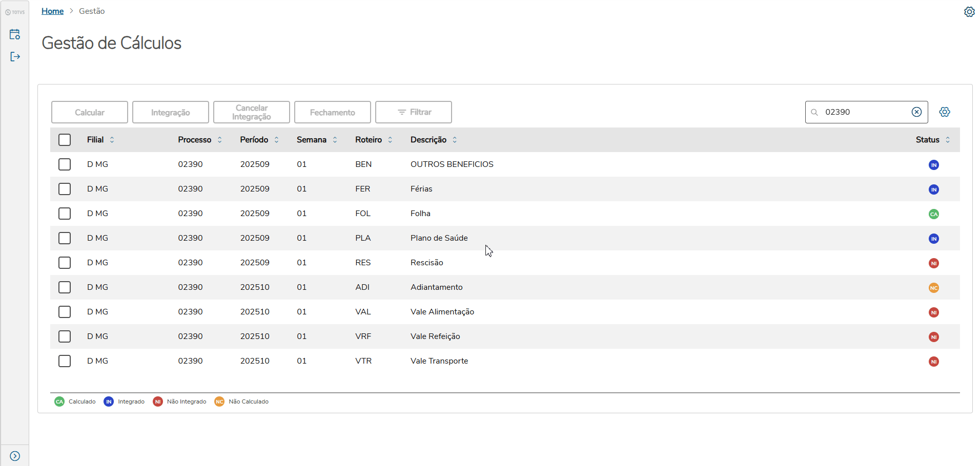This screenshot has width=980, height=466.
Task: Clear the search field text
Action: click(x=916, y=112)
